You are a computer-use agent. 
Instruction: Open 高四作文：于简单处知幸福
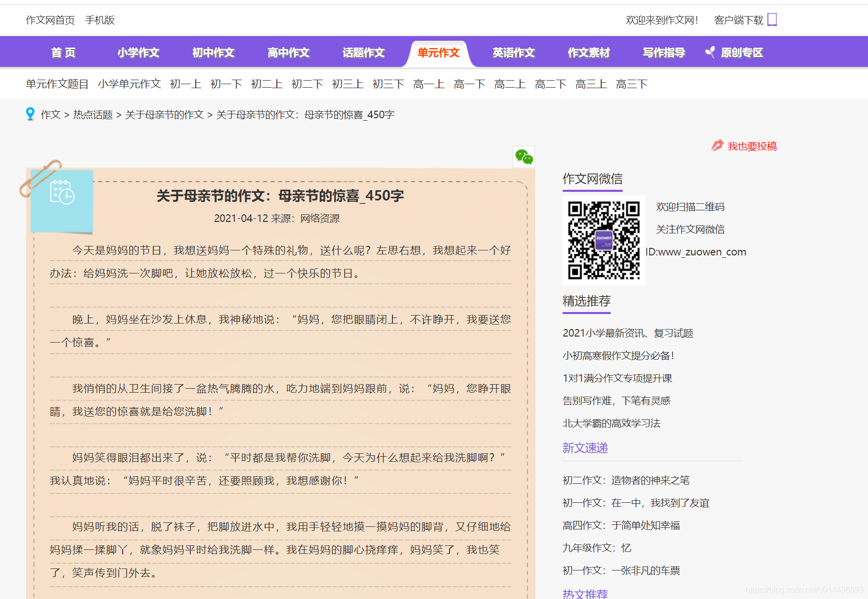(621, 525)
